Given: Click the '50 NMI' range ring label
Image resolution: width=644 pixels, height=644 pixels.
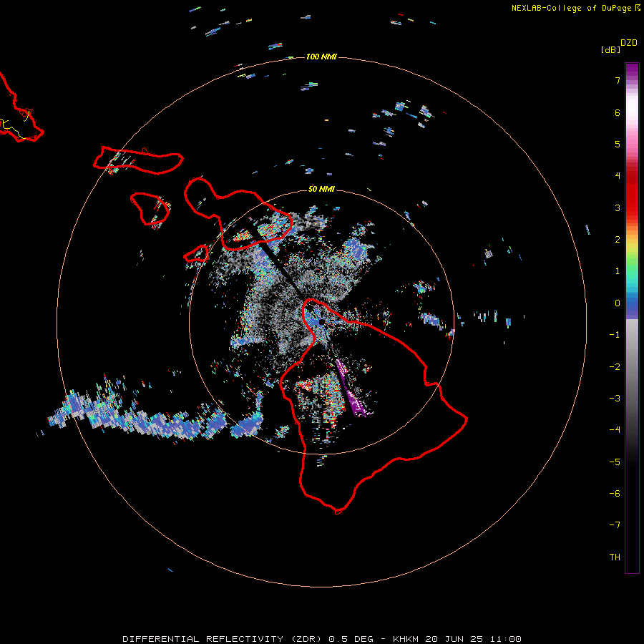Looking at the screenshot, I should point(321,189).
